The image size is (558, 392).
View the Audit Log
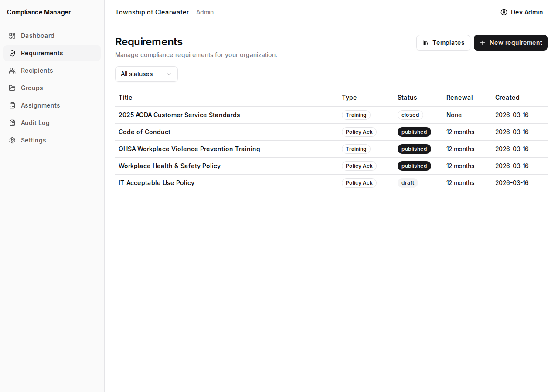[52, 123]
